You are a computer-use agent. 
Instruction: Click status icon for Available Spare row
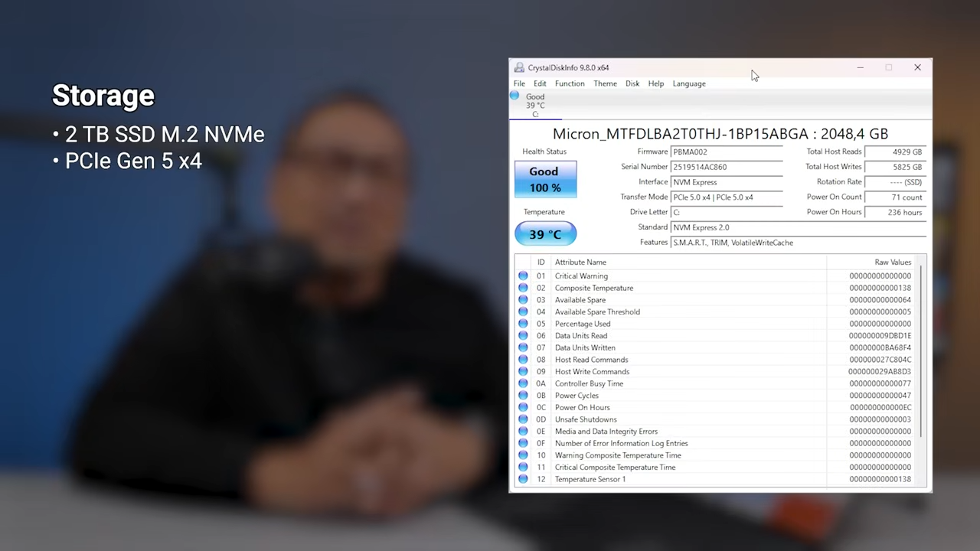click(523, 300)
